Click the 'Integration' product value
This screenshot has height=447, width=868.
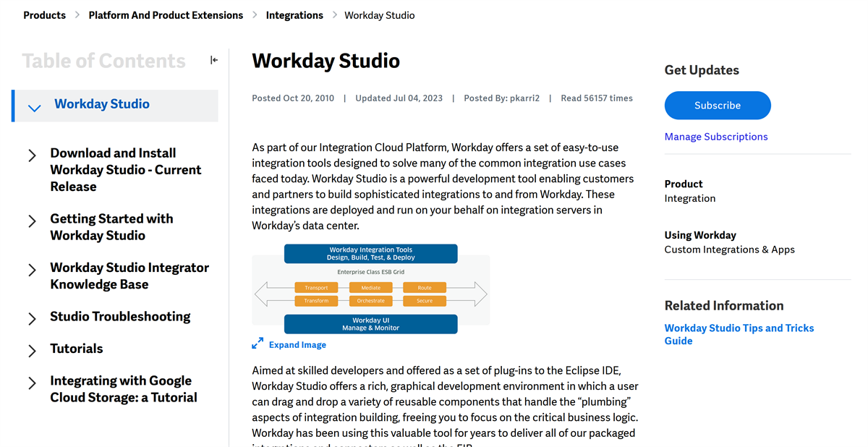click(690, 198)
